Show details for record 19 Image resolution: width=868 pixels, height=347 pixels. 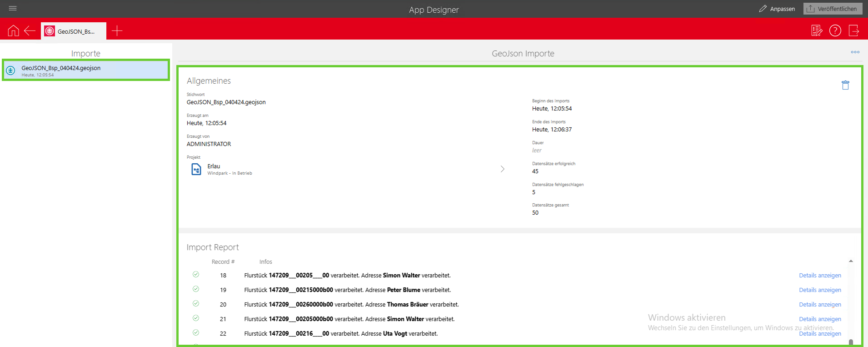tap(820, 290)
